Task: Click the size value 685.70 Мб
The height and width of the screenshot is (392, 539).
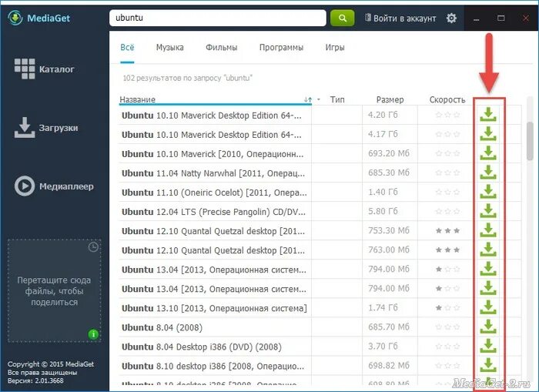Action: (389, 327)
